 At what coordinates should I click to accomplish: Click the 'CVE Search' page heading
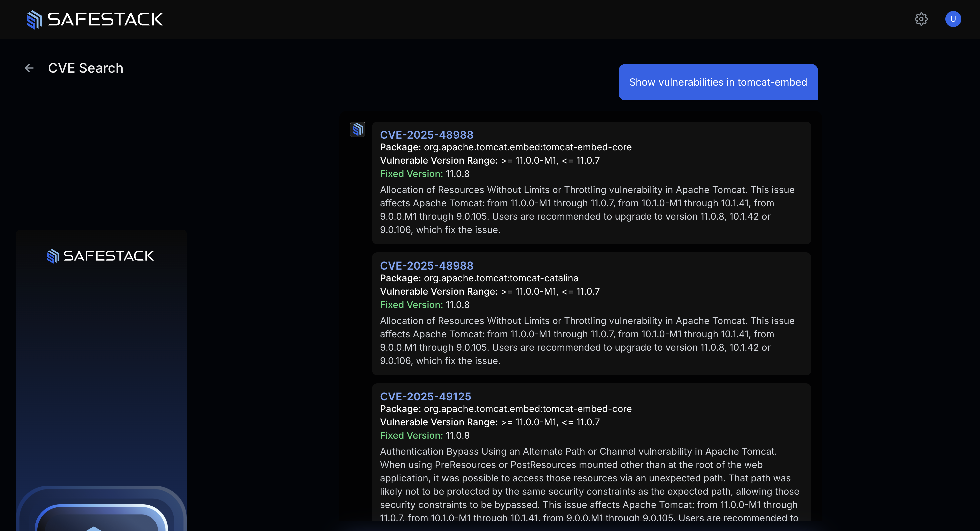click(x=86, y=68)
